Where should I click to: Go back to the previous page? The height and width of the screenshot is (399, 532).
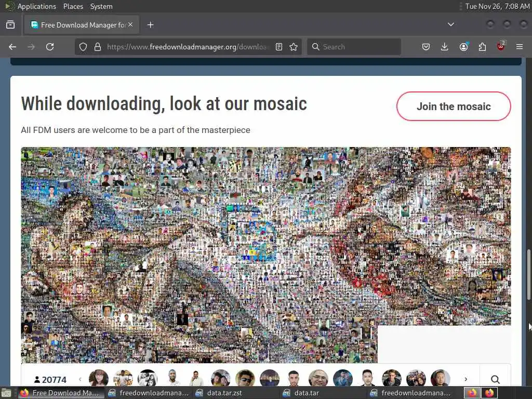(x=12, y=47)
